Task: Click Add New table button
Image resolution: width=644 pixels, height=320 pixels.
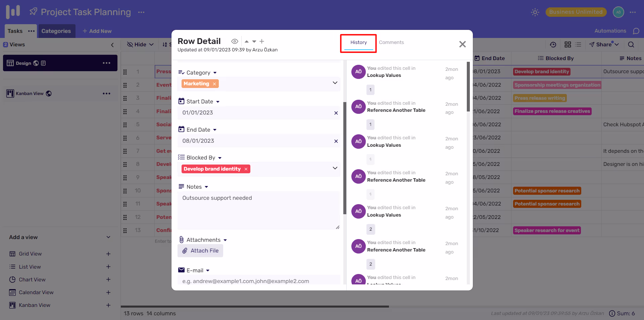Action: click(x=97, y=31)
